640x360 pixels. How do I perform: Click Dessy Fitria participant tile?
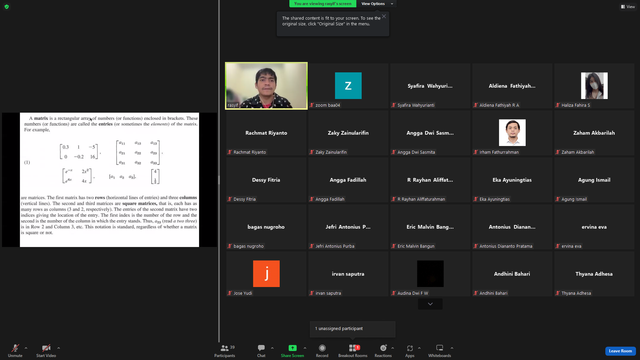pos(266,180)
